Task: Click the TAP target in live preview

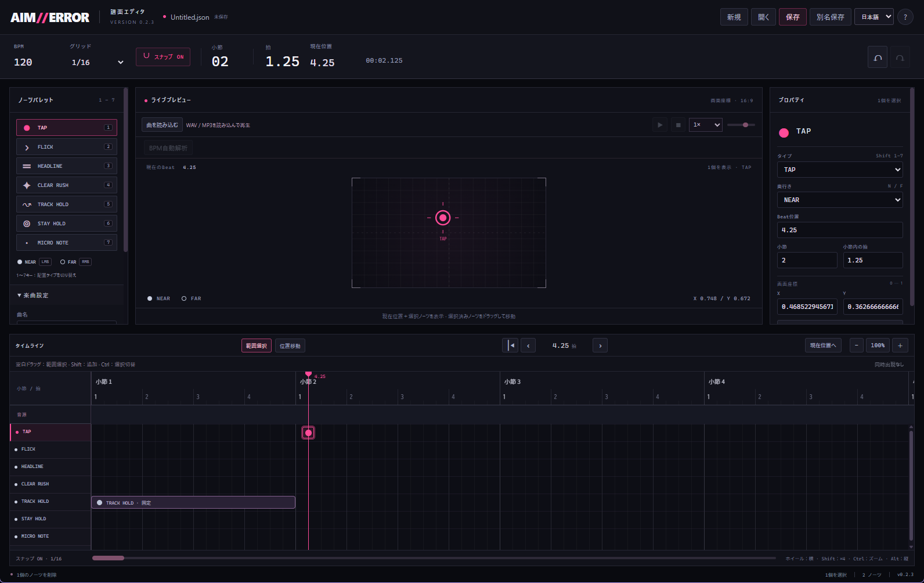Action: pyautogui.click(x=443, y=218)
